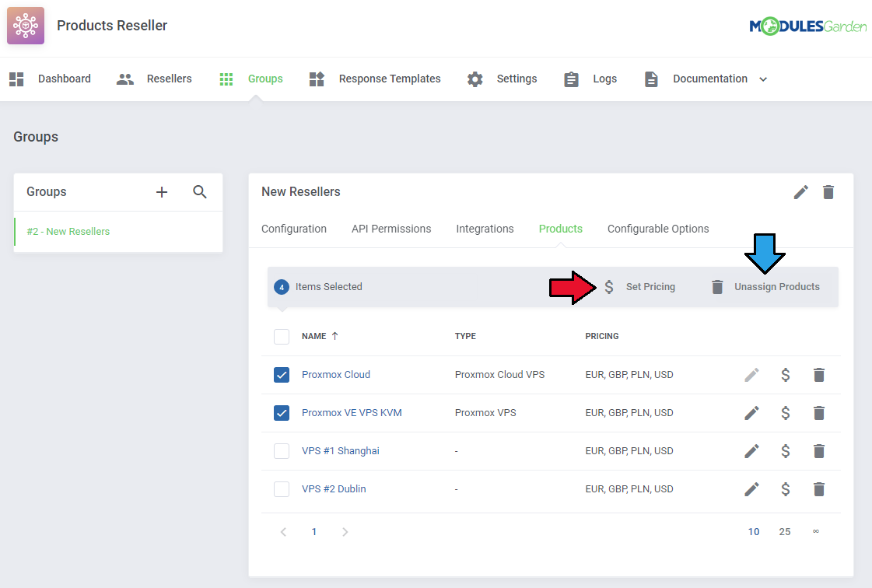872x588 pixels.
Task: Click the Groups navigation label
Action: click(265, 79)
